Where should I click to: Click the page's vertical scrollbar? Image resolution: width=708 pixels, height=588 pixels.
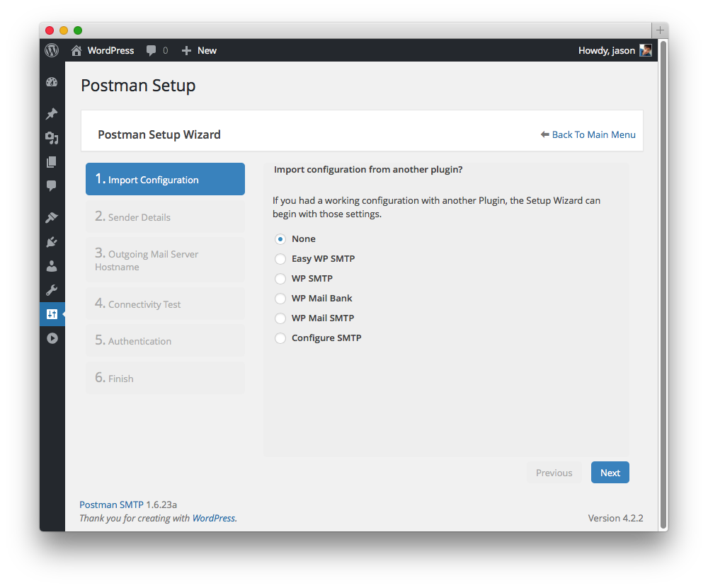pyautogui.click(x=663, y=283)
